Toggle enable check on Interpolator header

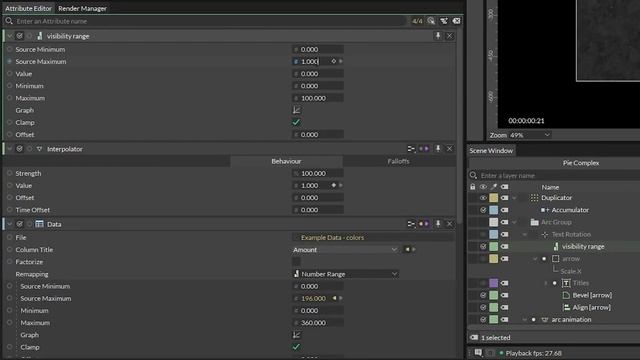pyautogui.click(x=19, y=149)
